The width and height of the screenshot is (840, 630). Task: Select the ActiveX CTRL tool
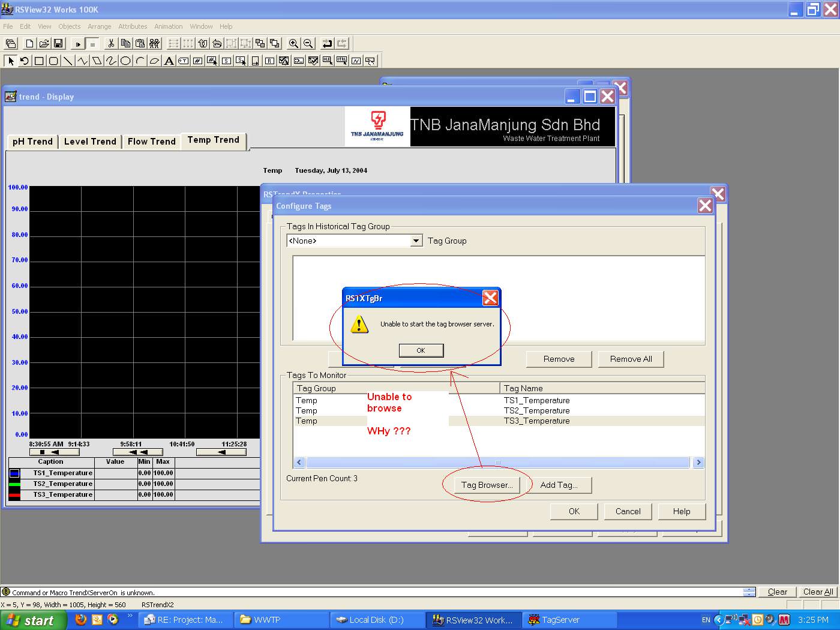click(341, 61)
